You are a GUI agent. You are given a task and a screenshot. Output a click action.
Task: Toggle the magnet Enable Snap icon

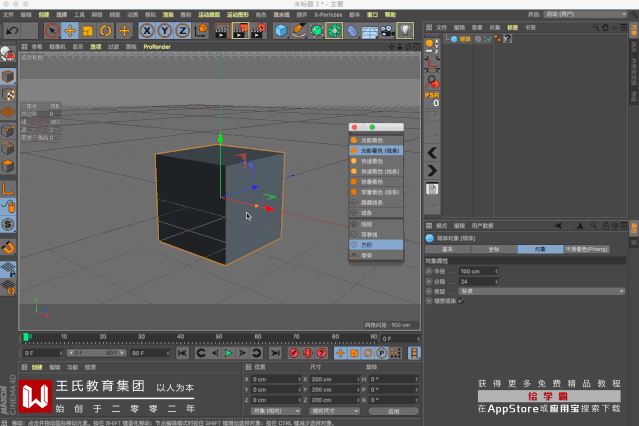pyautogui.click(x=8, y=247)
